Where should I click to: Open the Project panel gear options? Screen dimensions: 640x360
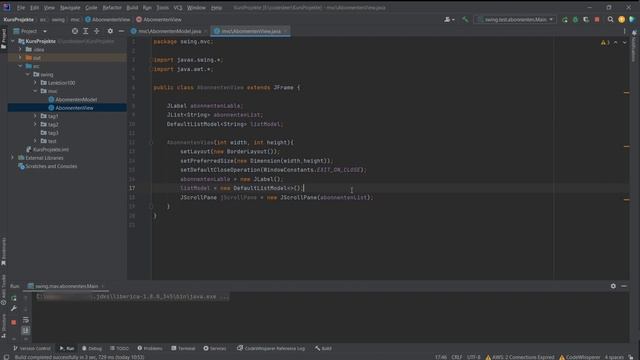[110, 31]
